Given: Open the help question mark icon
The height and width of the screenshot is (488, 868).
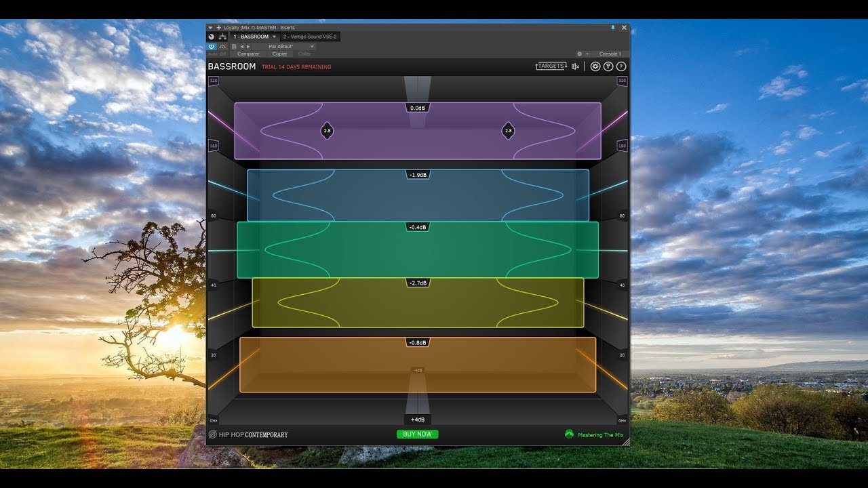Looking at the screenshot, I should (x=620, y=66).
